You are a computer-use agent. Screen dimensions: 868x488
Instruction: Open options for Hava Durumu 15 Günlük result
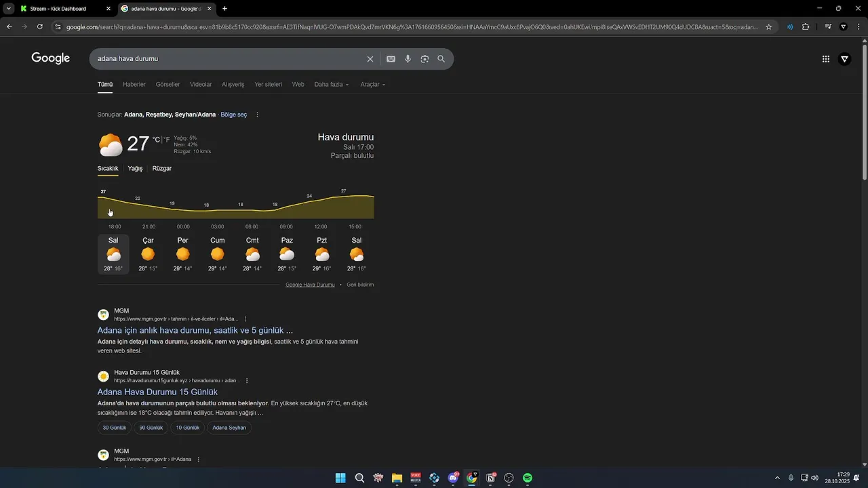click(247, 381)
